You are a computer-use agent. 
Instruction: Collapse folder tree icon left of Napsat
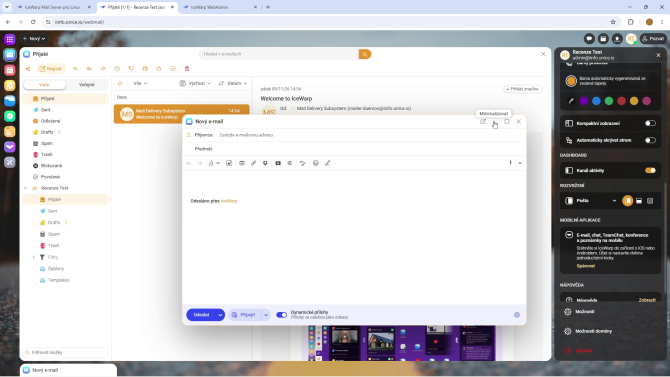pyautogui.click(x=28, y=68)
